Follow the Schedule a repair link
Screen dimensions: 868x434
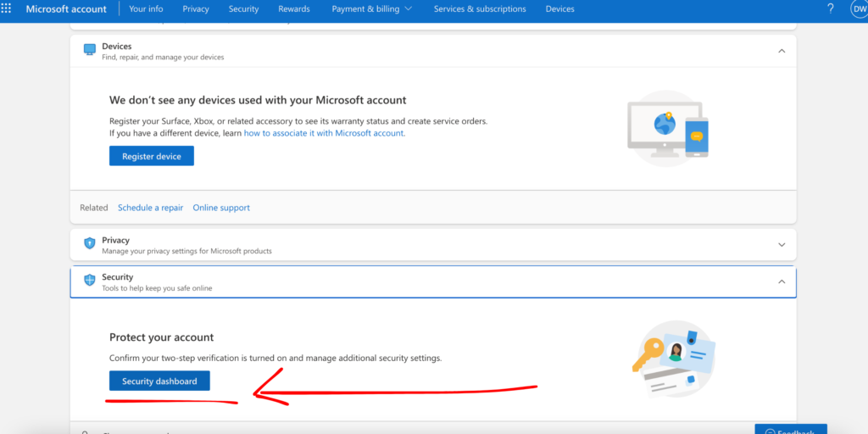[x=150, y=208]
